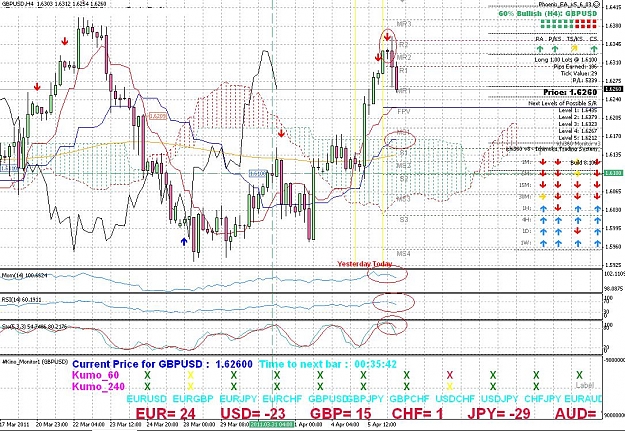The image size is (625, 431).
Task: Click the green X in Kumo_240 row under GBPUSD
Action: click(320, 386)
